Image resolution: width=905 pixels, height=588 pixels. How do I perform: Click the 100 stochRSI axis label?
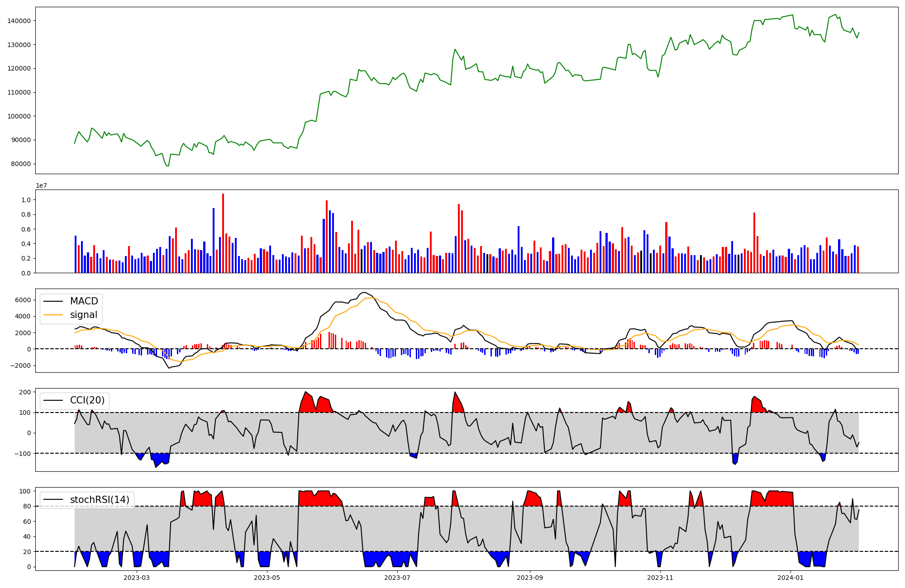click(25, 491)
